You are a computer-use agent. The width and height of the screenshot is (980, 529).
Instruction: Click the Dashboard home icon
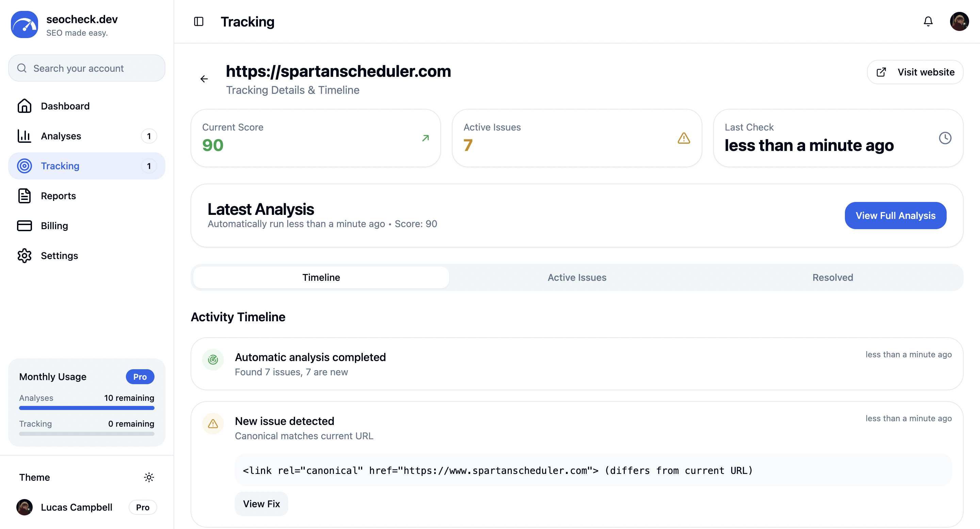(x=24, y=106)
